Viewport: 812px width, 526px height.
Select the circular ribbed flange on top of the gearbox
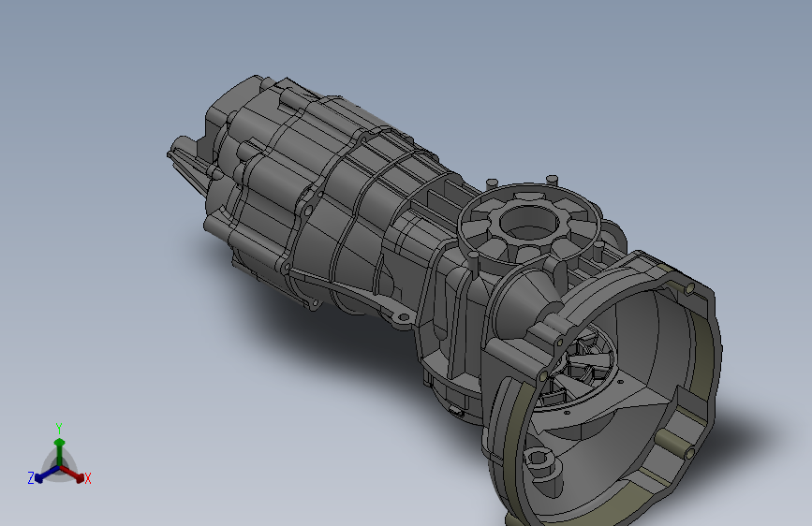(x=529, y=224)
